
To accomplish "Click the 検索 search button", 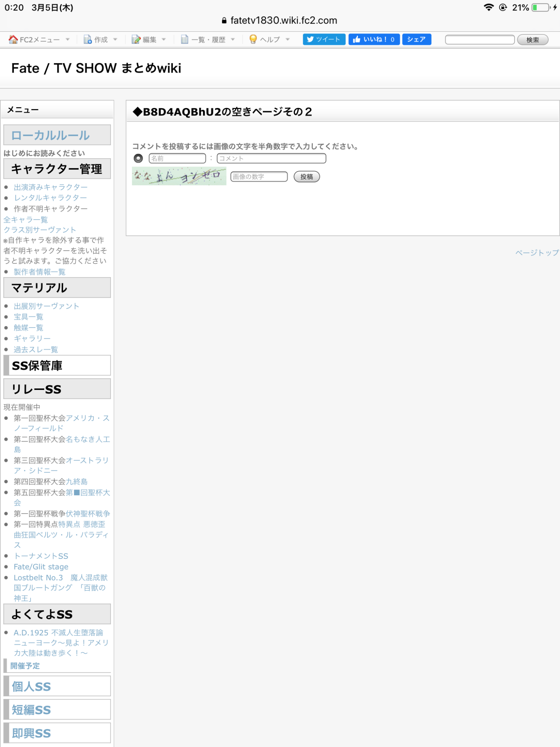I will [x=532, y=40].
